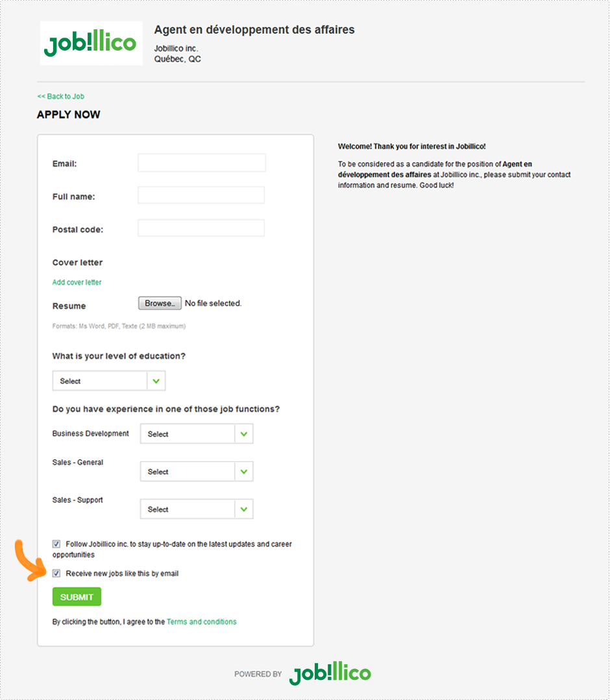
Task: Open the level of education dropdown
Action: point(109,381)
